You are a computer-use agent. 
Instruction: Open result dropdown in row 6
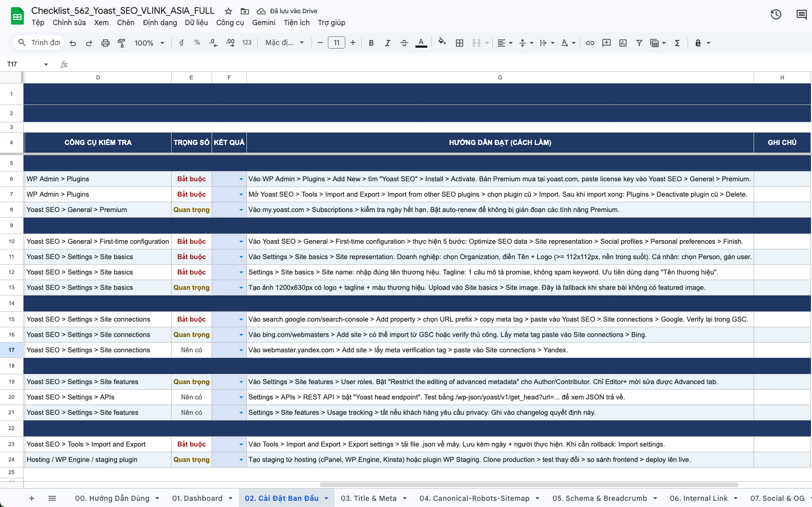(241, 179)
